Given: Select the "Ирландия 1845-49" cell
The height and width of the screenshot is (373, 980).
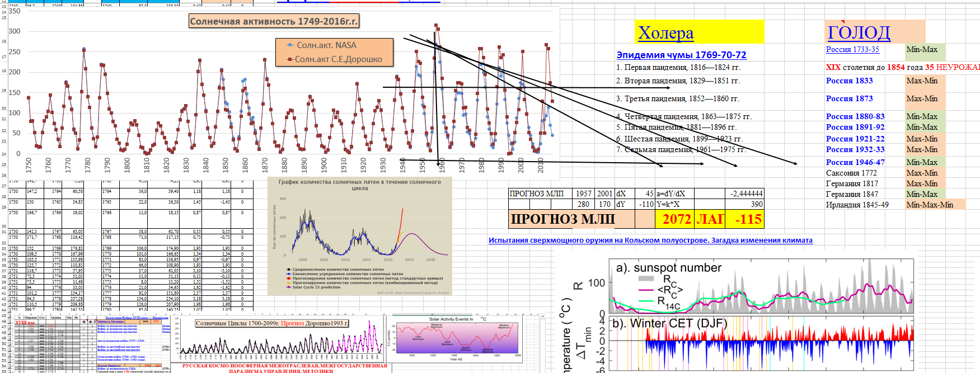Looking at the screenshot, I should click(857, 205).
